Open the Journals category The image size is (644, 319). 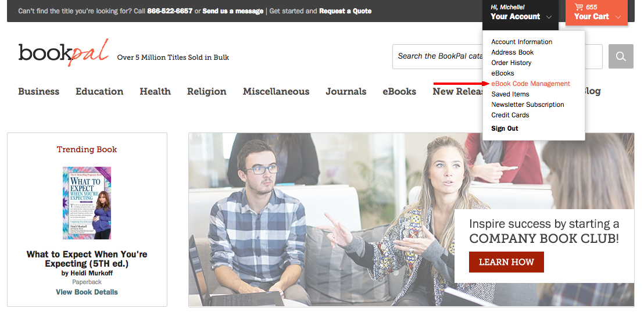[346, 92]
